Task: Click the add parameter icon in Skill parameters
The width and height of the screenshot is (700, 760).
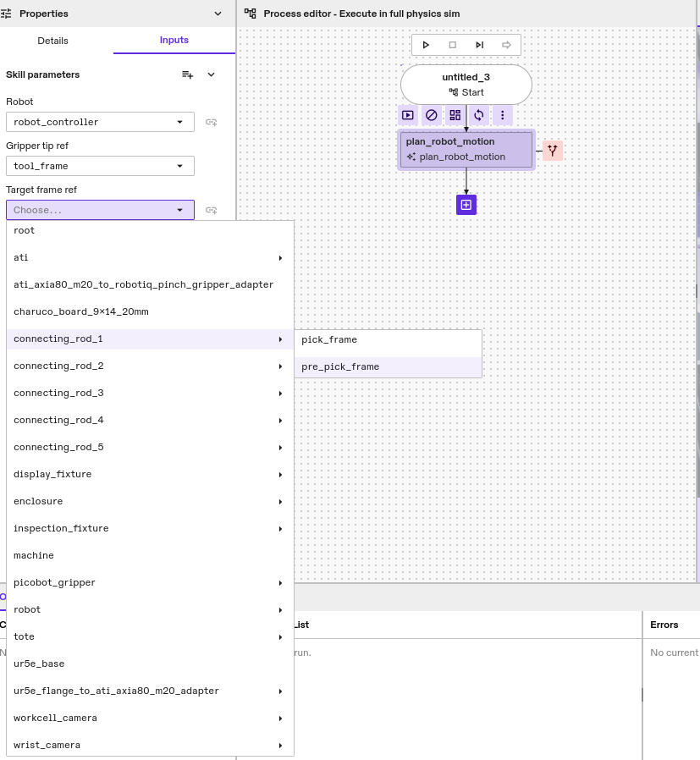Action: click(188, 74)
